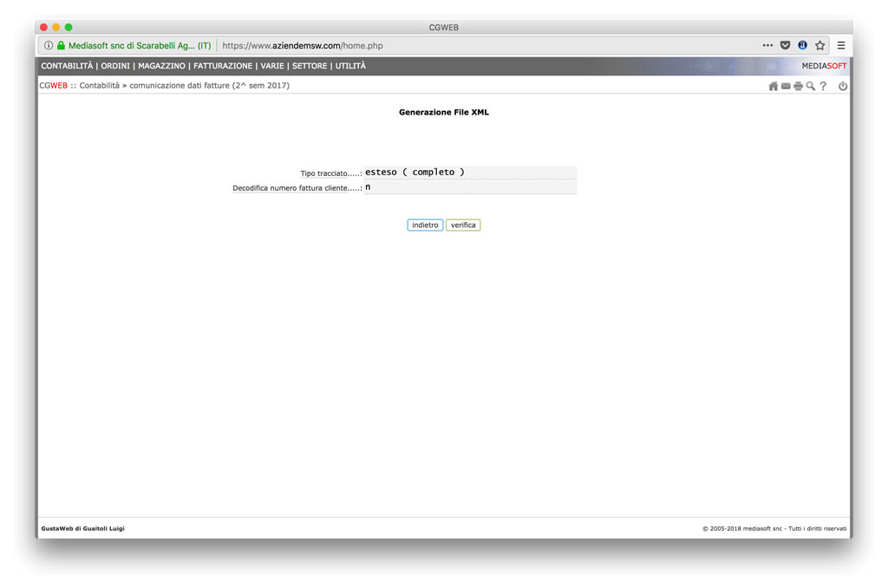Click the verifica button
Screen dimensions: 888x588
(x=463, y=225)
